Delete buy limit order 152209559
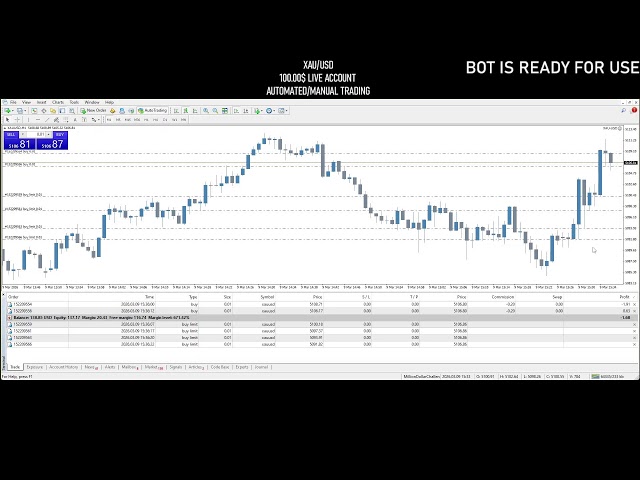This screenshot has height=480, width=640. point(634,324)
